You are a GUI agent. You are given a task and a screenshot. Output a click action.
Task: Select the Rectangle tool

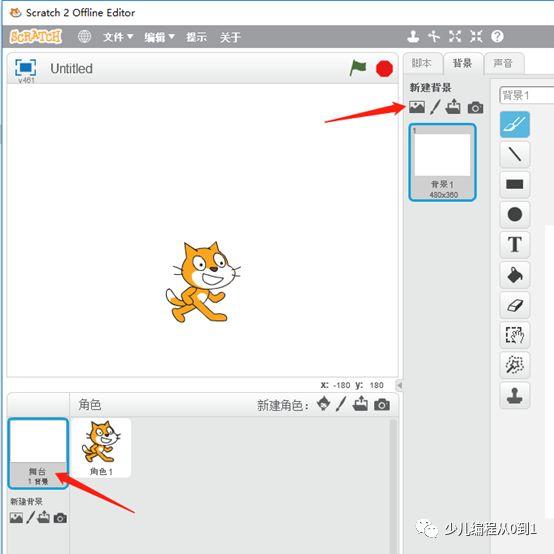click(515, 184)
